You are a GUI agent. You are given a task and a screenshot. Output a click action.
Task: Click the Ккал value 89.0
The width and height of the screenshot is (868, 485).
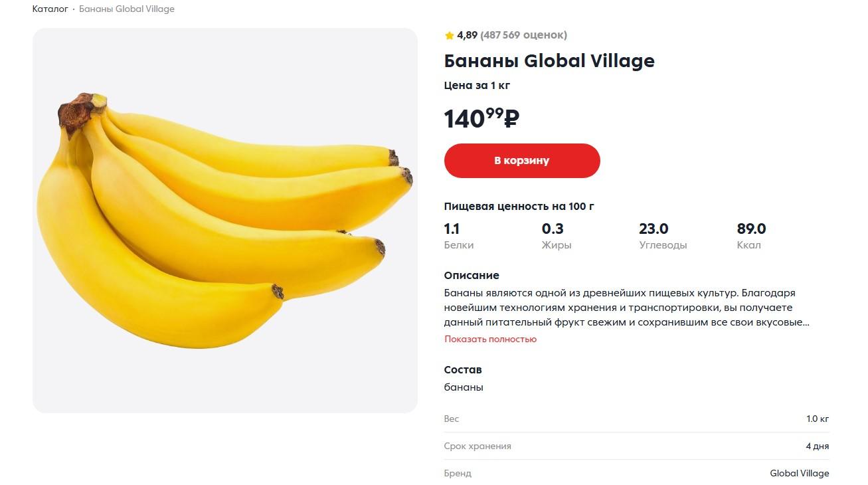(751, 229)
